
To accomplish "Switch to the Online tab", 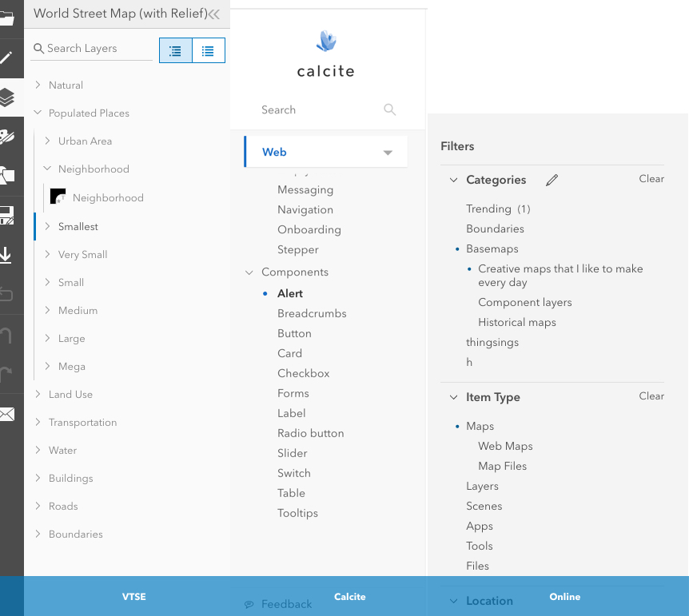I will pos(564,597).
